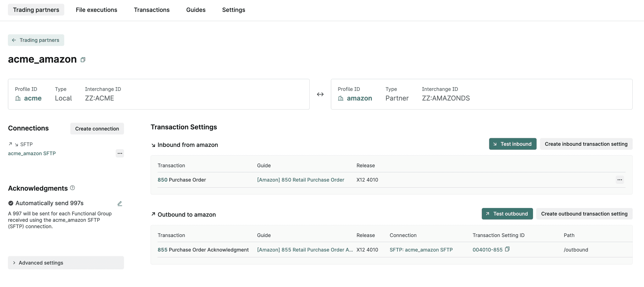Open the Transactions tab
This screenshot has width=644, height=287.
152,10
